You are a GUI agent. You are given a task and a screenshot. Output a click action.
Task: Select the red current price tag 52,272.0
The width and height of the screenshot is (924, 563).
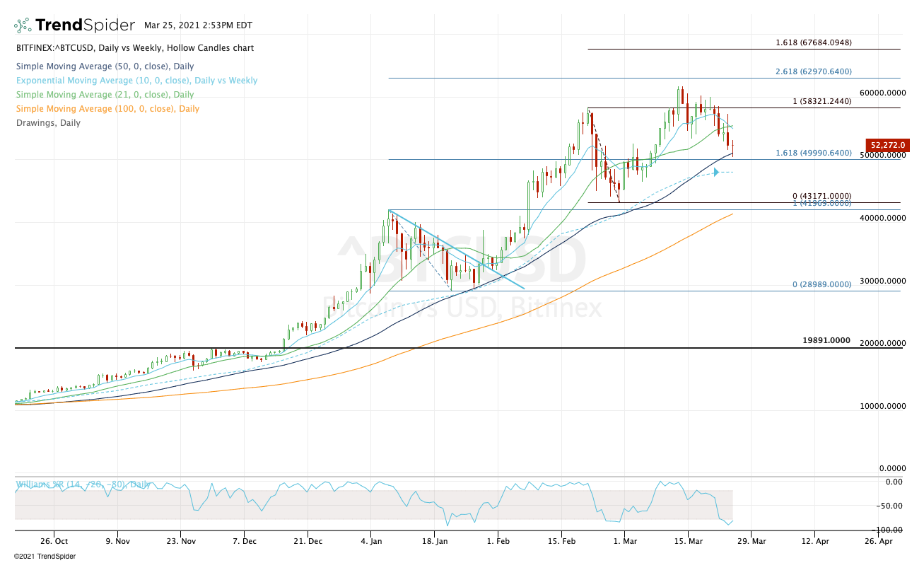coord(887,146)
